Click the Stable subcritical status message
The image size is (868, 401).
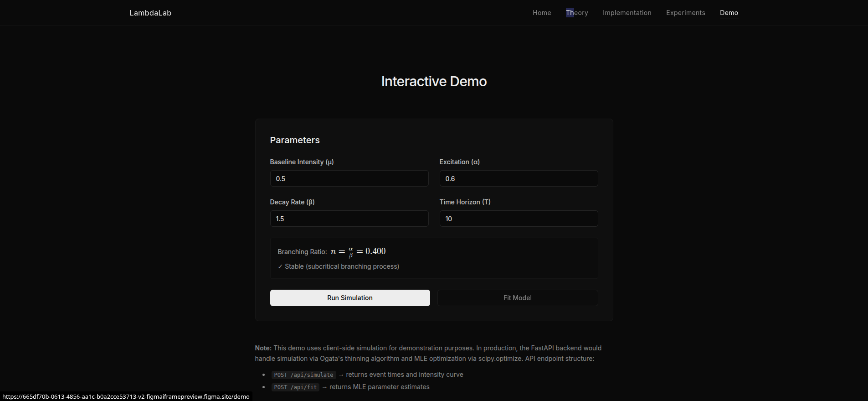pyautogui.click(x=339, y=266)
